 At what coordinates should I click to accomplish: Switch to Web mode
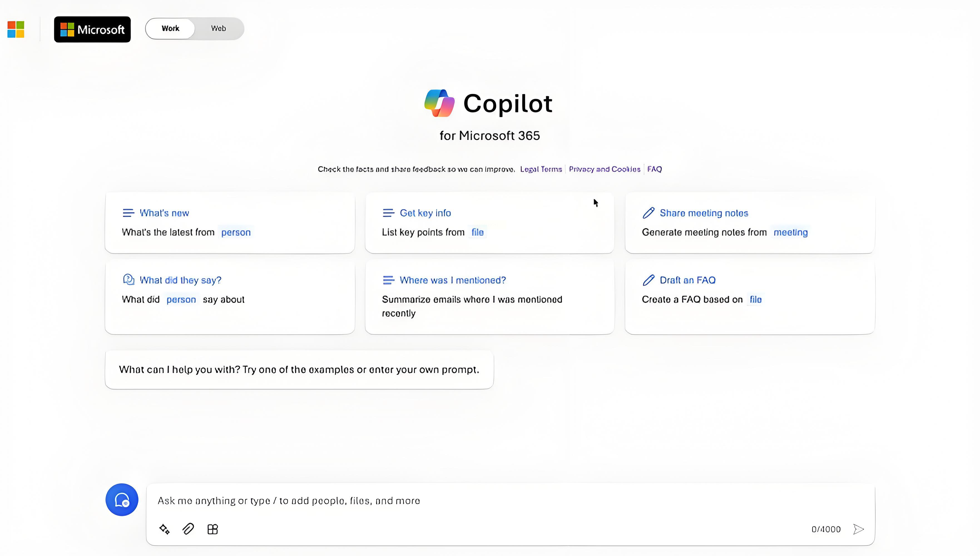coord(219,29)
